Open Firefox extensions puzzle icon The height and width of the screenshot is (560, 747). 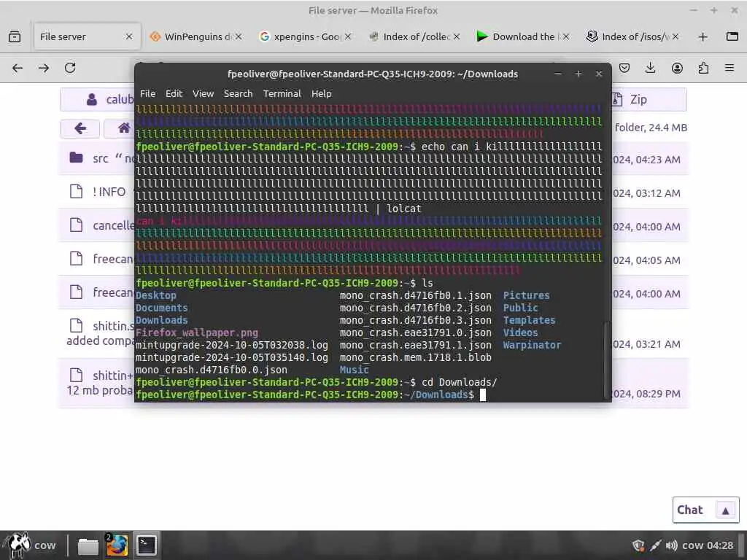coord(703,68)
